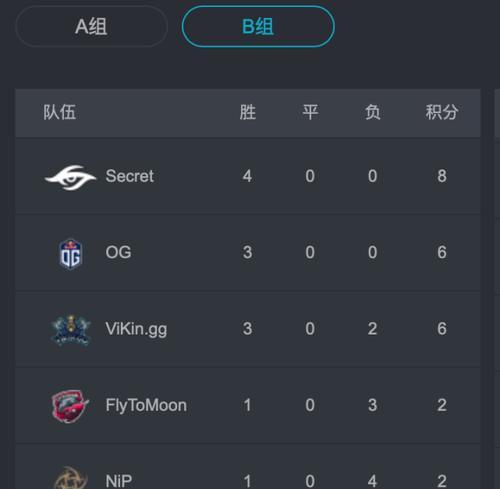Switch to the A组 tab
Image resolution: width=500 pixels, height=489 pixels.
tap(91, 26)
